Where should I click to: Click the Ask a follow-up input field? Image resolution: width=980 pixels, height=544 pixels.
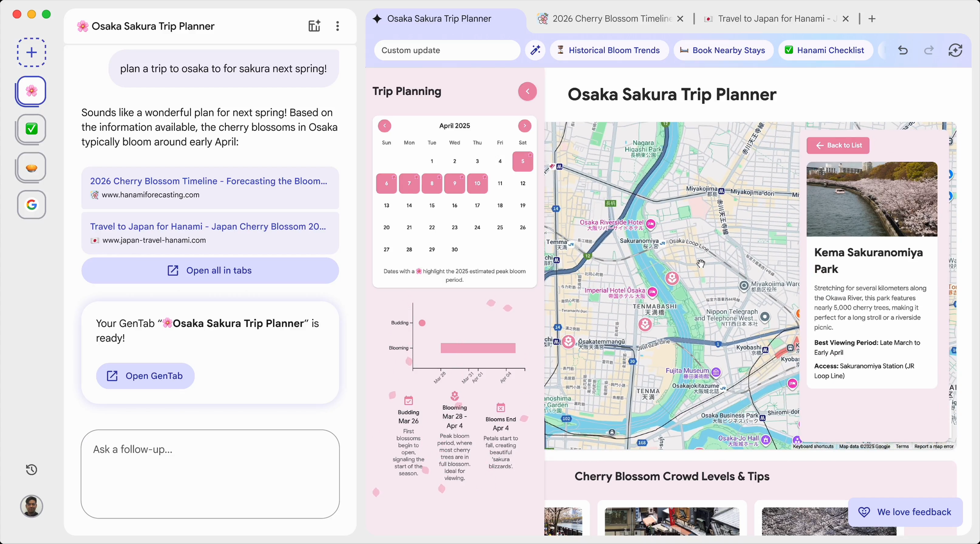point(210,473)
